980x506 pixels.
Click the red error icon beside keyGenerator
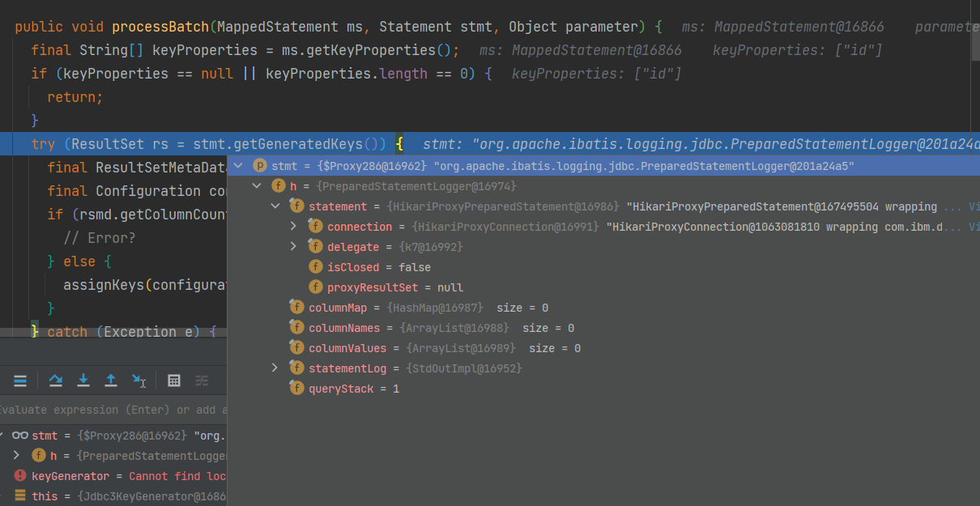point(20,476)
